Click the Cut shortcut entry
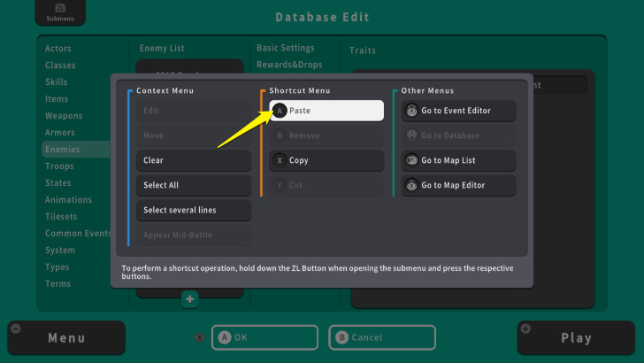This screenshot has width=644, height=363. tap(326, 185)
